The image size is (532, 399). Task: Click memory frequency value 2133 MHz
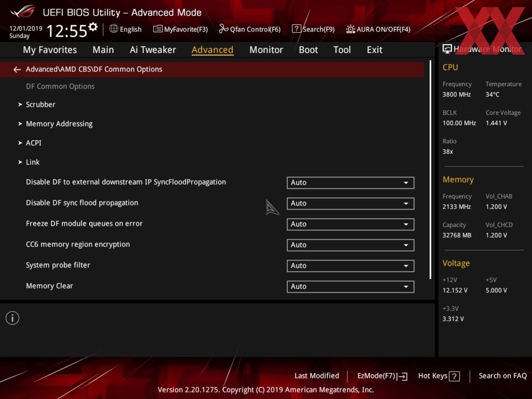click(457, 207)
